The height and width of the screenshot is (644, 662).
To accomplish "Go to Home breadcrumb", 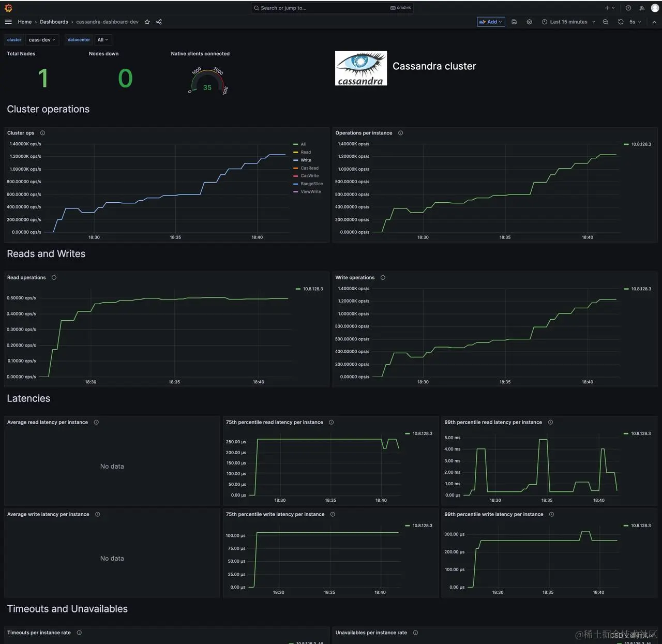I will tap(25, 22).
